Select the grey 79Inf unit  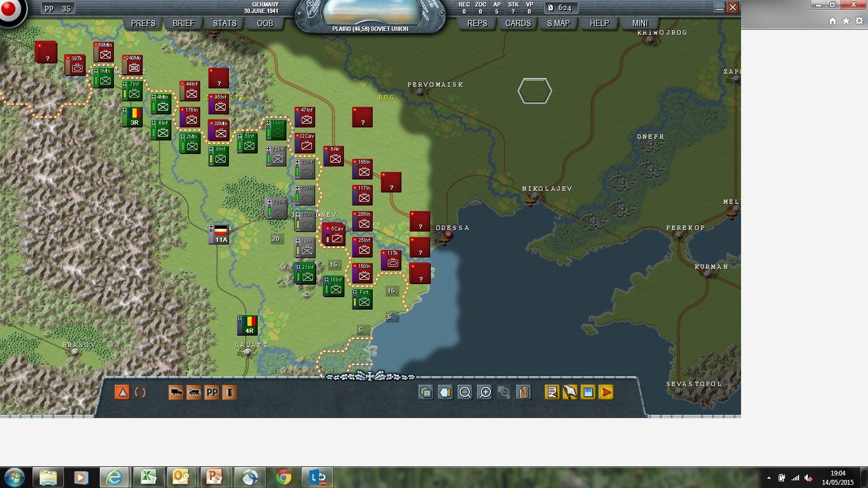click(278, 208)
